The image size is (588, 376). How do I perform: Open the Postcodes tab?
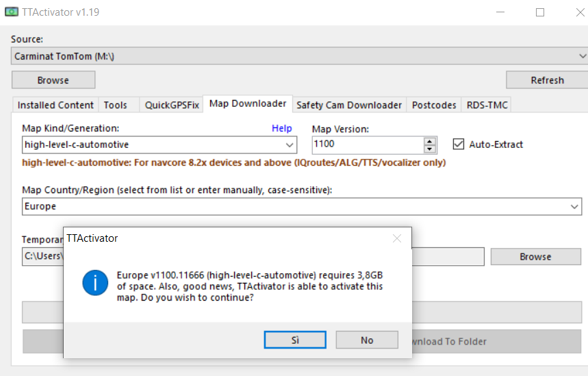point(434,105)
